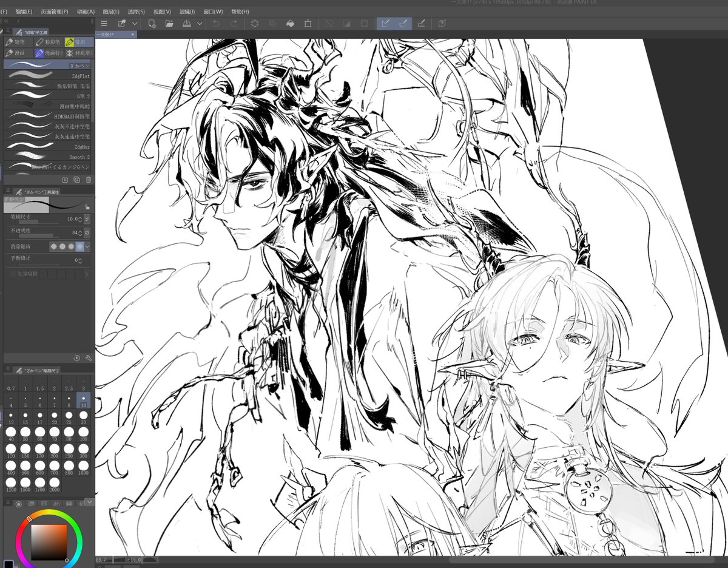Select the Smooth 2 brush
The width and height of the screenshot is (728, 568).
click(49, 157)
